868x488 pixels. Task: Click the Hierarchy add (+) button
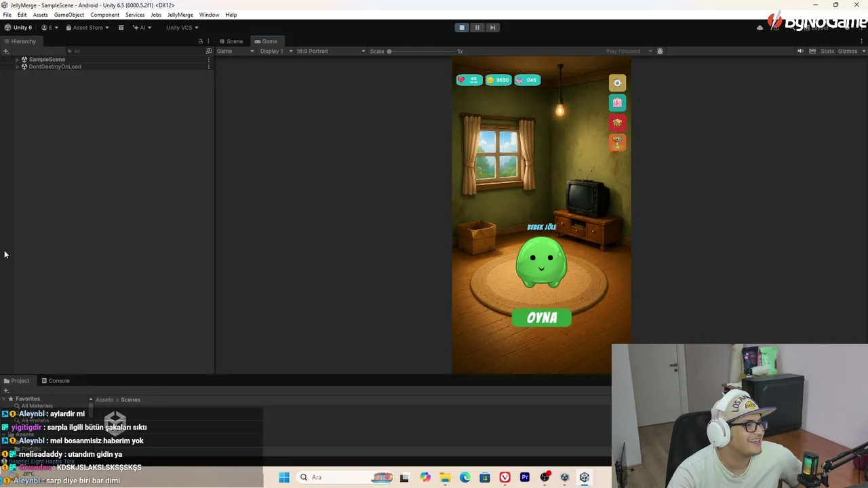pos(6,52)
